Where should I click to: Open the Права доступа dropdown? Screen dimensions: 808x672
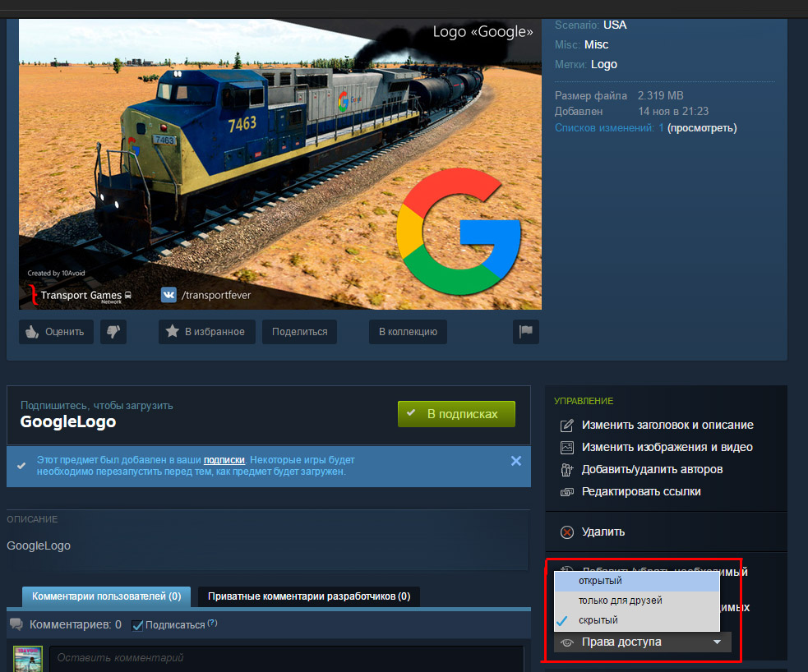pyautogui.click(x=643, y=642)
